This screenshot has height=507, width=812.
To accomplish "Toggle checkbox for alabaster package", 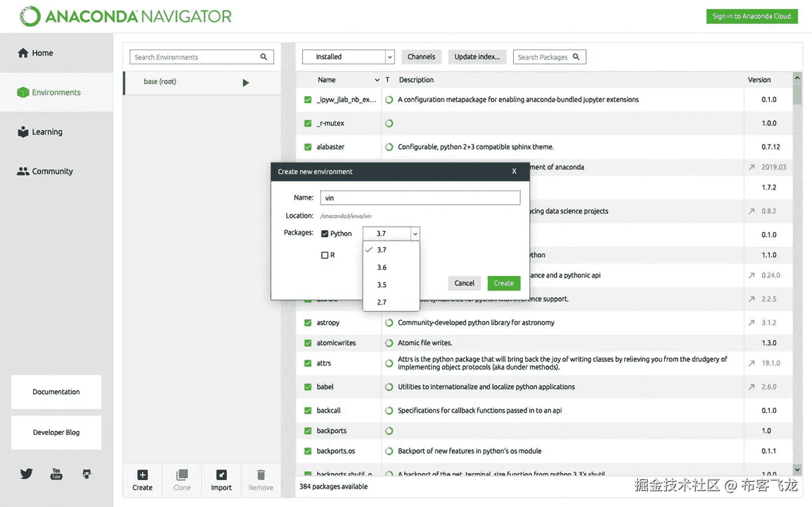I will click(308, 147).
